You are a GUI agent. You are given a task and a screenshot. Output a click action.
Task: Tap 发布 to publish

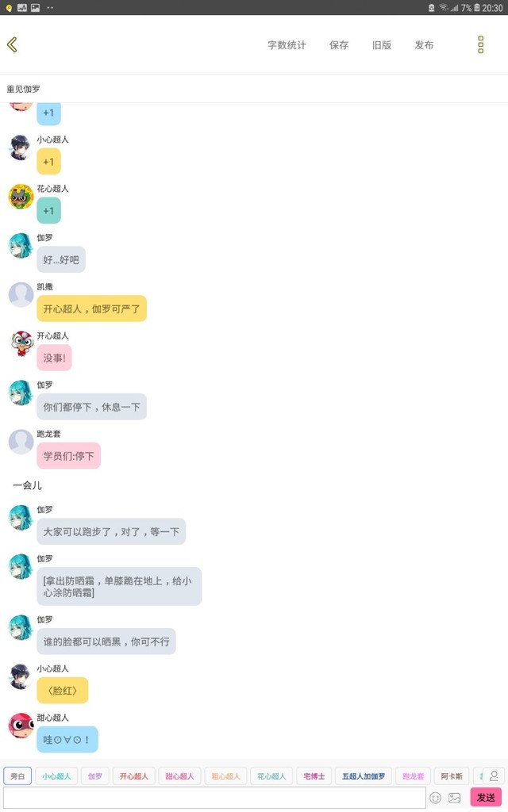coord(424,45)
